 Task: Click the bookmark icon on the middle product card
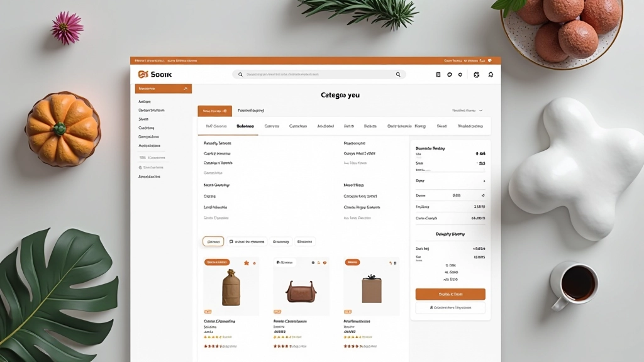coord(319,263)
